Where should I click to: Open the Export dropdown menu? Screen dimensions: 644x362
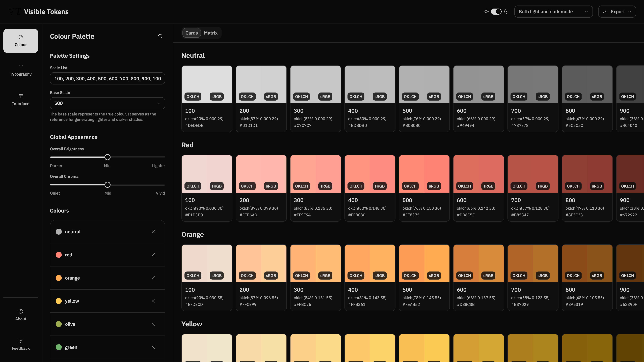[x=617, y=12]
